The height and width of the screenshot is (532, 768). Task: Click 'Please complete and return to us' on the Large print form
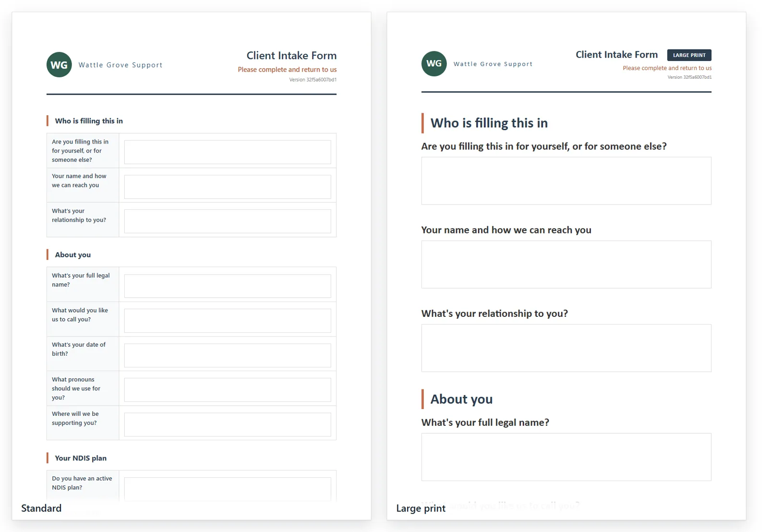point(667,68)
